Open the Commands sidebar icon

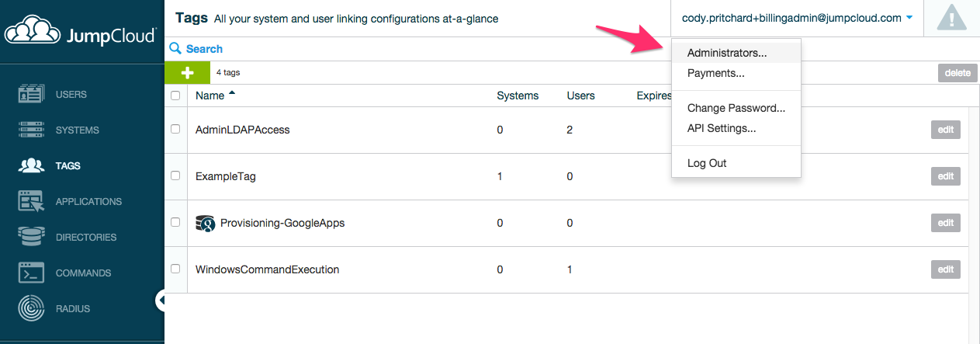tap(30, 273)
